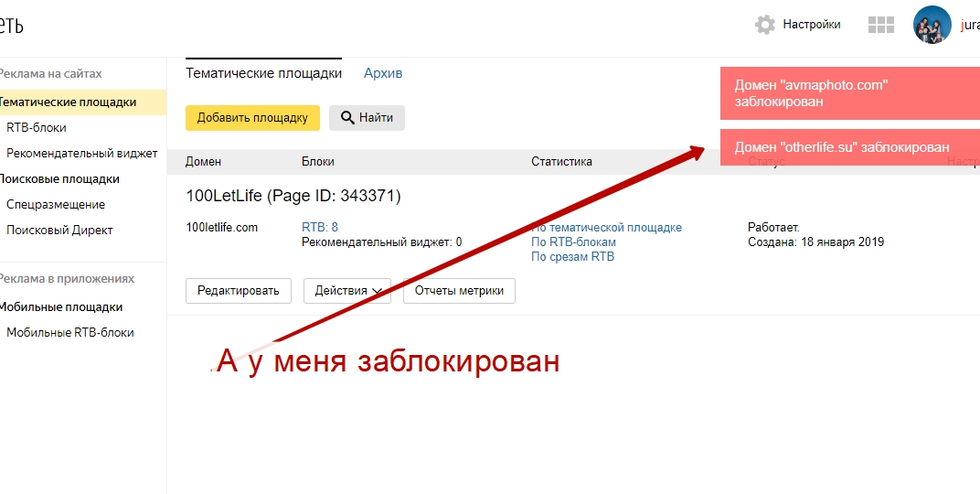The image size is (980, 494).
Task: Open the Настройки gear icon
Action: 765,25
